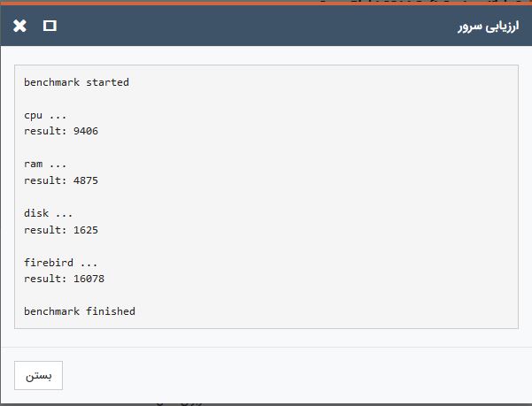Click the ارزیابی سرور dialog title
Image resolution: width=532 pixels, height=406 pixels.
[x=489, y=27]
